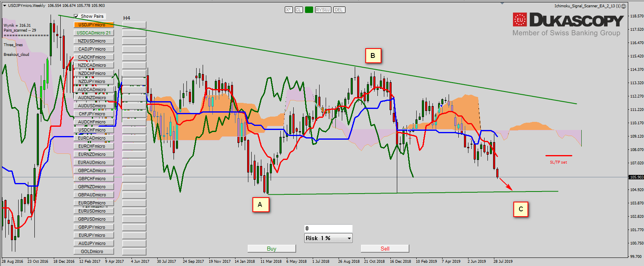Toggle the DEL button at top
This screenshot has height=266, width=644.
[339, 10]
